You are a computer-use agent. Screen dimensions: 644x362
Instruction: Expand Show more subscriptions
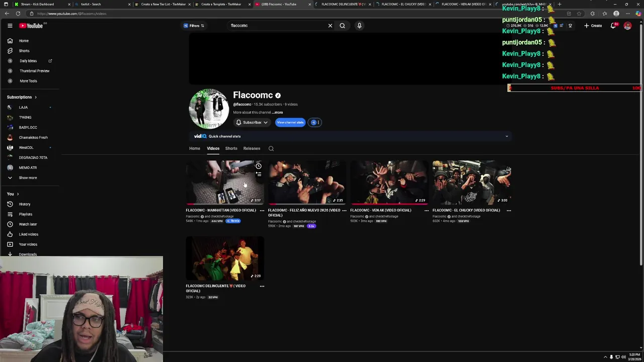(x=30, y=177)
